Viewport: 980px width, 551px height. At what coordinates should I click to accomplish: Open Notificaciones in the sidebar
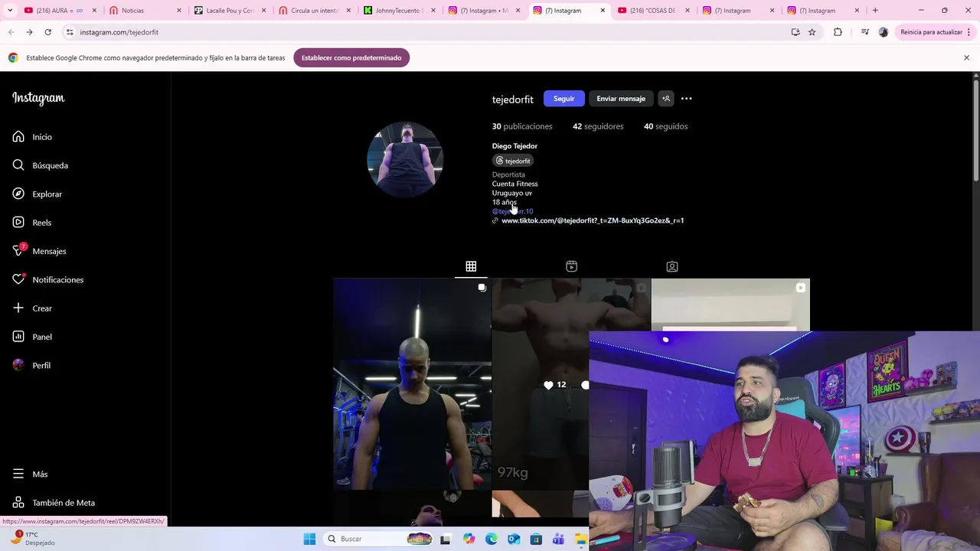tap(48, 279)
